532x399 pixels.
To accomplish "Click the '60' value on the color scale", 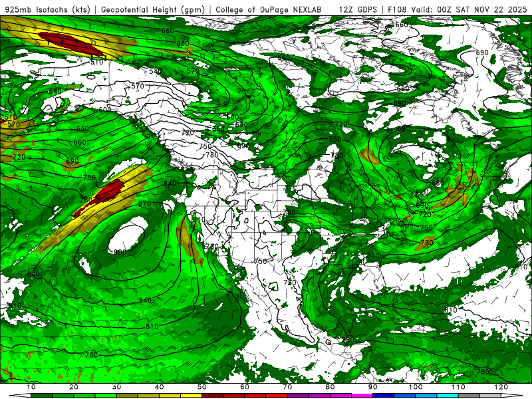I will click(245, 387).
